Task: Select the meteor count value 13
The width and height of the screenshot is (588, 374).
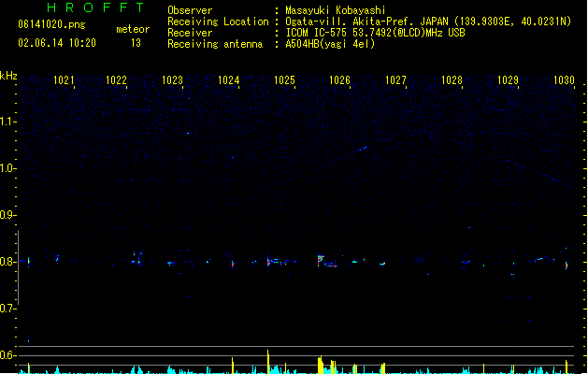Action: point(136,43)
